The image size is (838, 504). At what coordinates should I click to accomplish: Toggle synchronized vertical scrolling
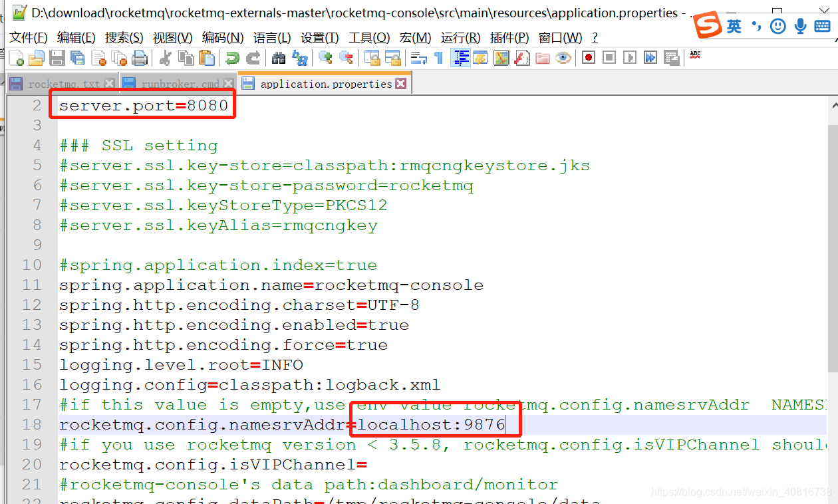tap(372, 58)
